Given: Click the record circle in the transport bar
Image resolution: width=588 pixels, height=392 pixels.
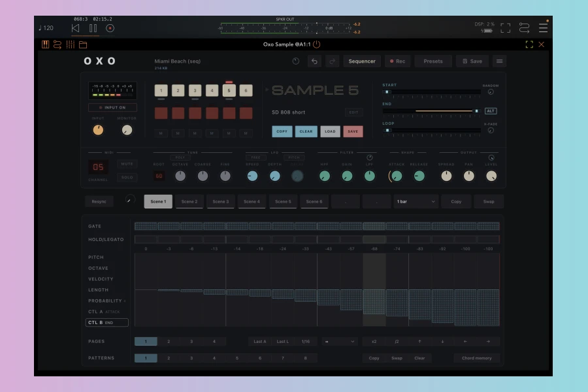Looking at the screenshot, I should click(110, 28).
